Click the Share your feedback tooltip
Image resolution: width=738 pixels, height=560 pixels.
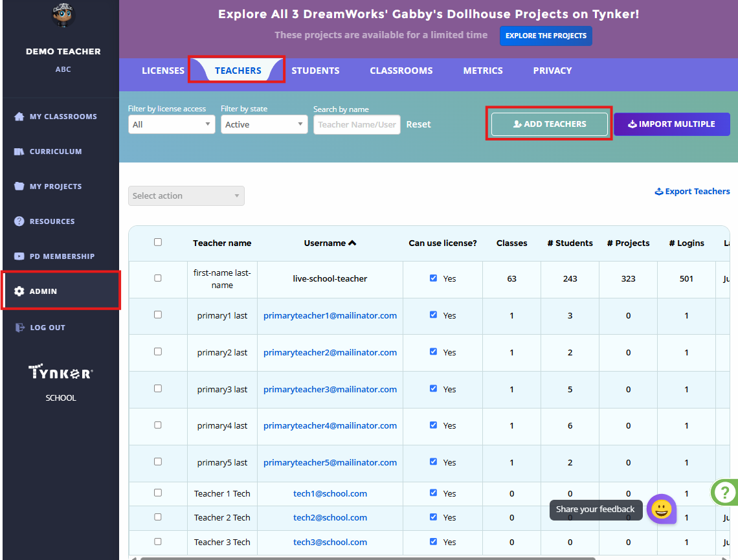pos(596,509)
